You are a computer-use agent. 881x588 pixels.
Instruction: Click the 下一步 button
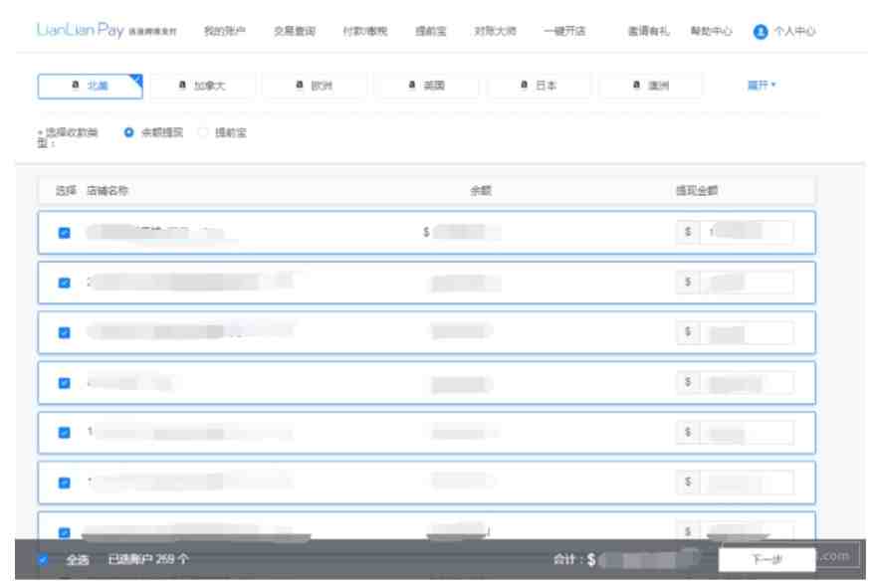pos(767,559)
